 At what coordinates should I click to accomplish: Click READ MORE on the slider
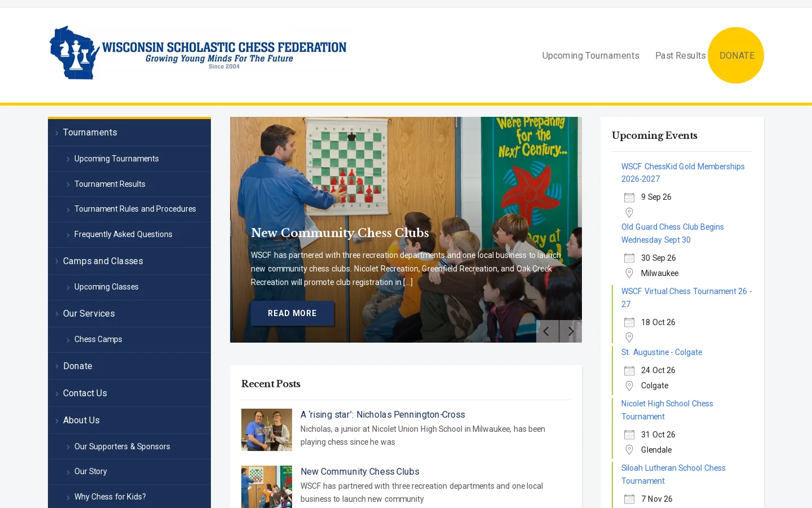pos(292,313)
